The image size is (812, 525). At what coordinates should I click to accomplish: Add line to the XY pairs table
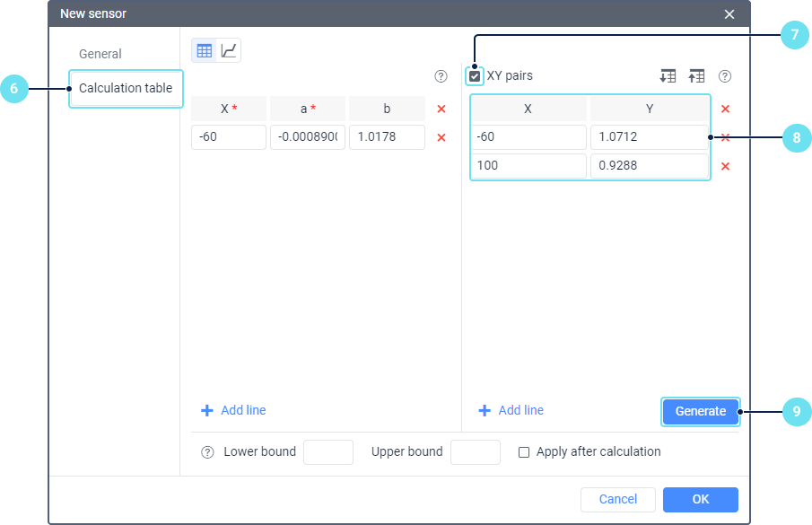click(x=511, y=410)
